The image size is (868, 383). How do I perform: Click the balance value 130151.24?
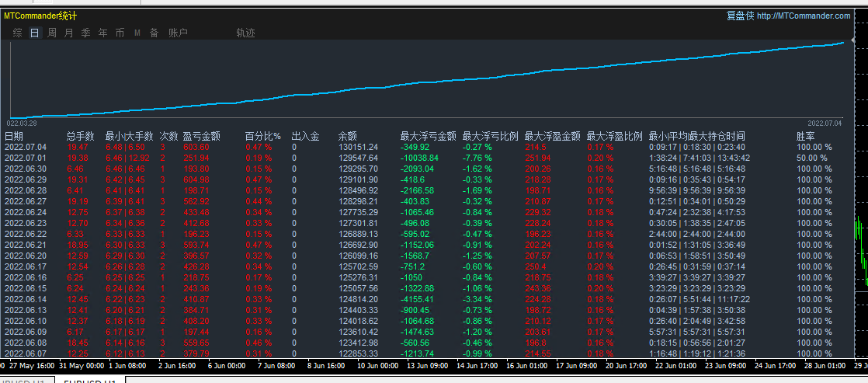[358, 148]
